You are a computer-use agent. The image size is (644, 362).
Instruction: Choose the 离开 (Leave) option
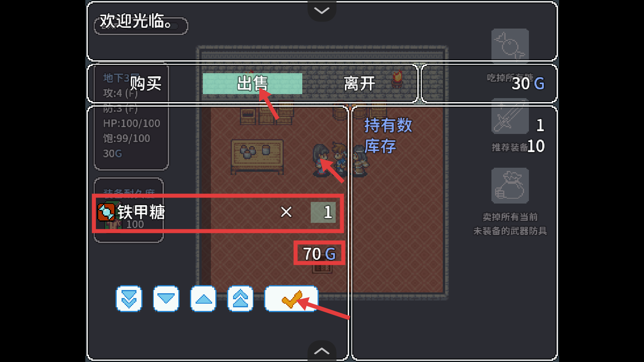point(359,84)
